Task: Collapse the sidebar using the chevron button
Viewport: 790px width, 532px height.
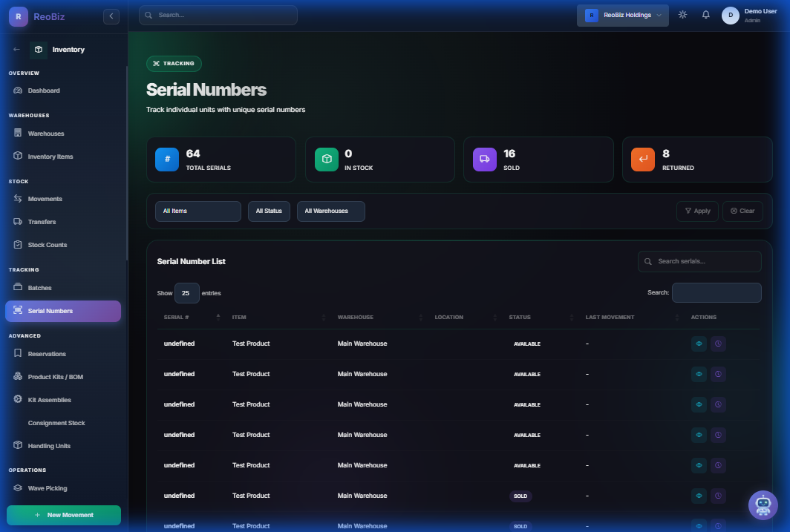Action: pos(111,16)
